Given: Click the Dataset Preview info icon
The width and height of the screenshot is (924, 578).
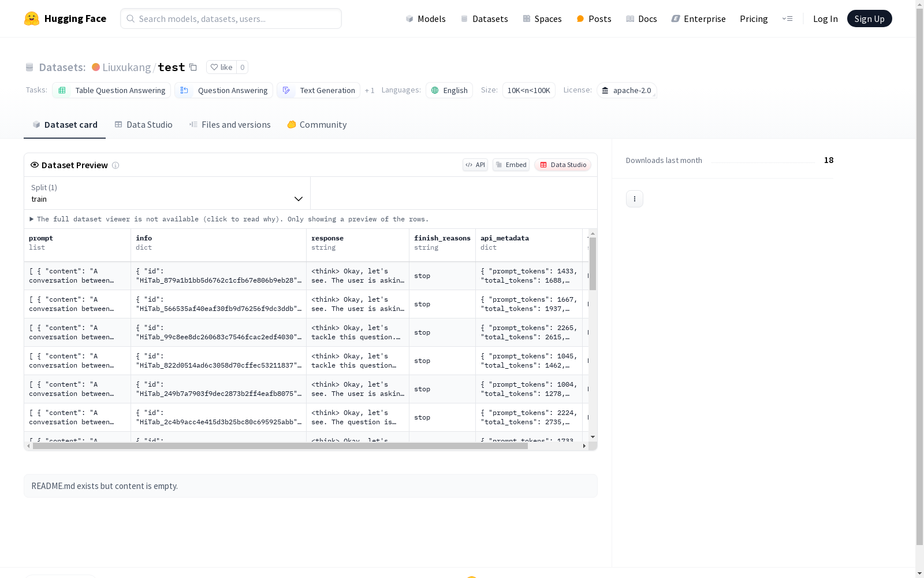Looking at the screenshot, I should coord(115,165).
